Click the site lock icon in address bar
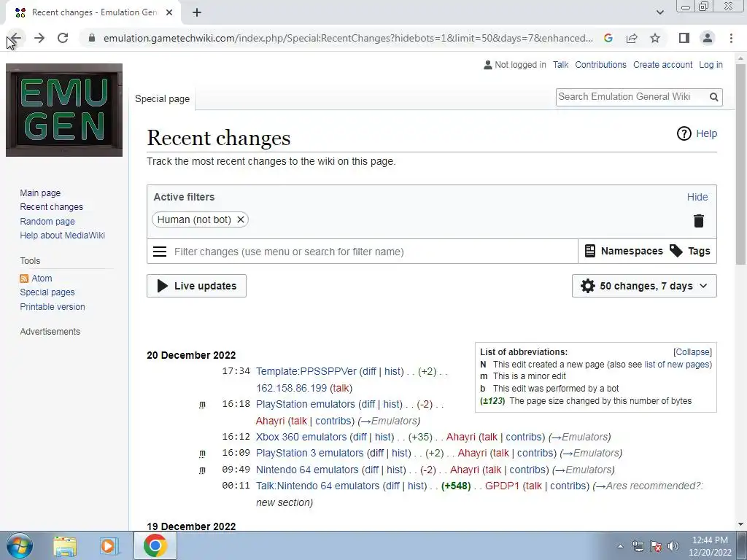747x560 pixels. coord(92,38)
